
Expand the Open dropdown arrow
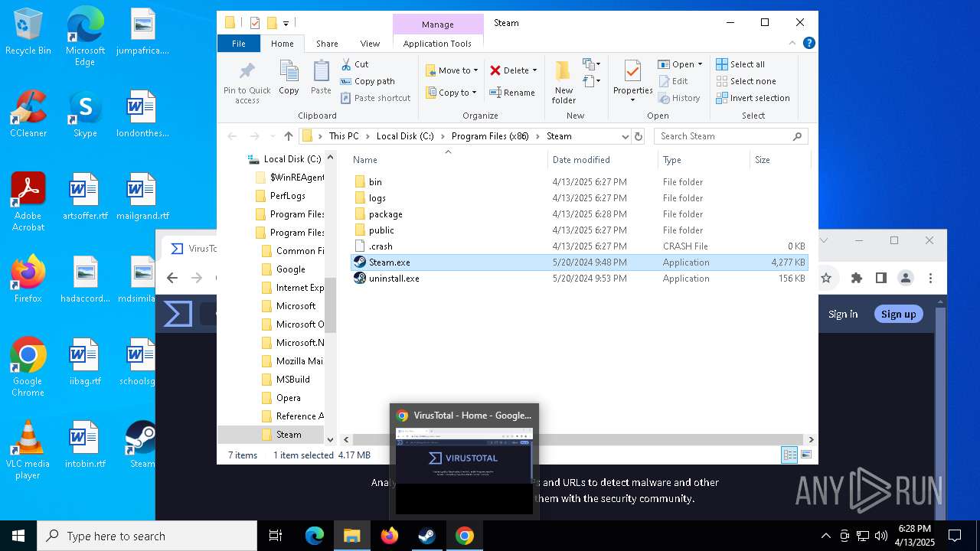click(700, 64)
